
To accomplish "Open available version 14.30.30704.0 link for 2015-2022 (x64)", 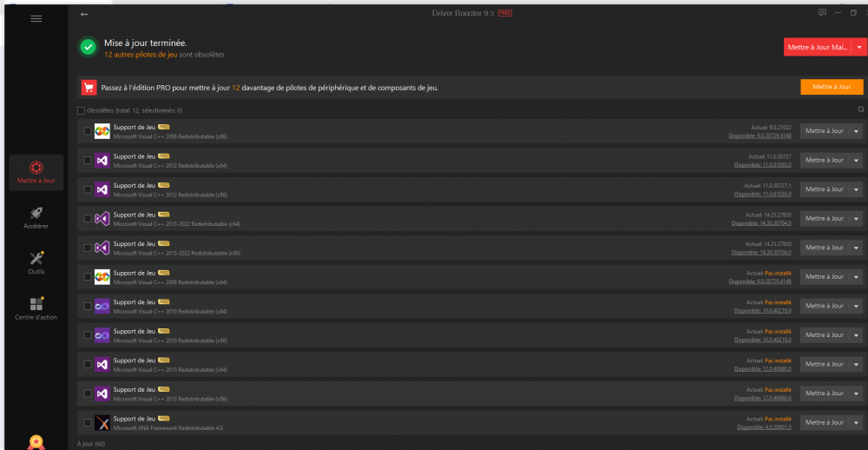I will (x=762, y=222).
